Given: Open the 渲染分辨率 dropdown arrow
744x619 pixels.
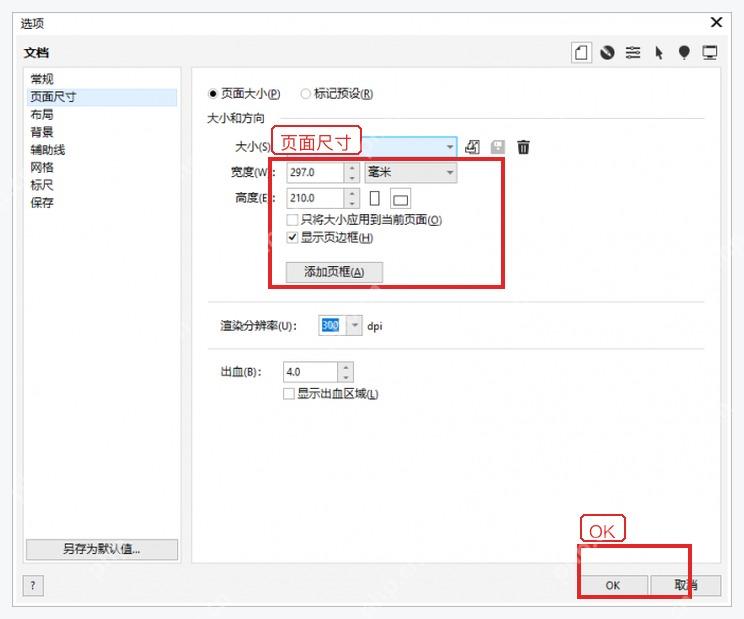Looking at the screenshot, I should coord(354,326).
